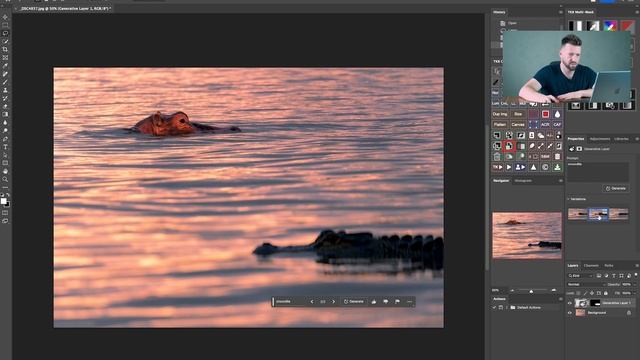Click the flag report icon in task bar
Viewport: 640px width, 360px height.
[x=398, y=302]
